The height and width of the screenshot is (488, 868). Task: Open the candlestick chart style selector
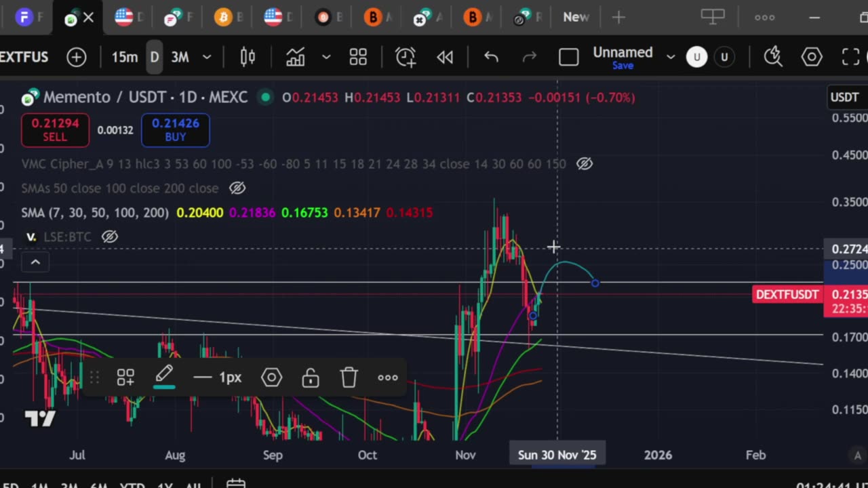[248, 58]
